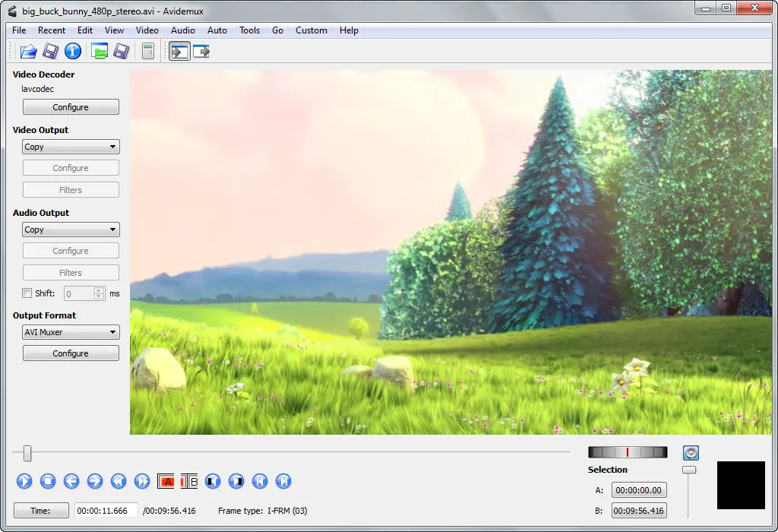
Task: Configure the lavcodec video decoder
Action: tap(70, 106)
